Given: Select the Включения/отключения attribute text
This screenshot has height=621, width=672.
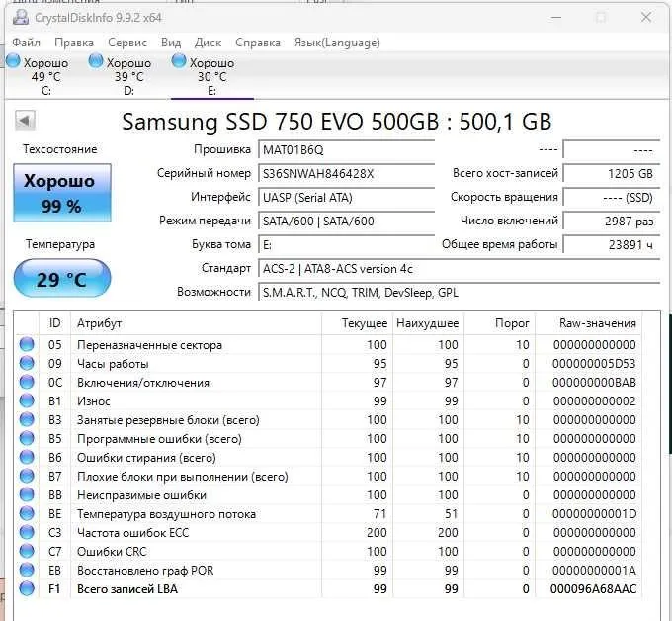Looking at the screenshot, I should tap(143, 383).
